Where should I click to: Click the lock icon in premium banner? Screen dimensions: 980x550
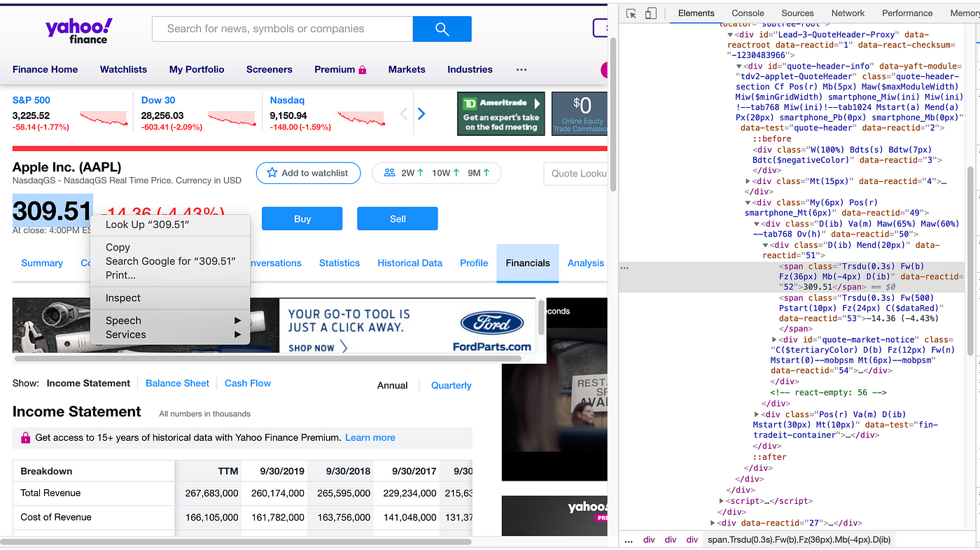click(26, 438)
